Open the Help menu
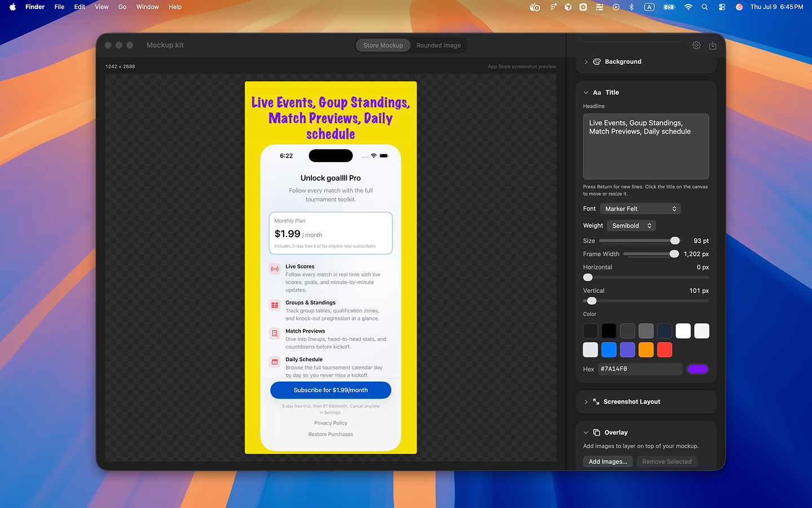The height and width of the screenshot is (508, 812). [175, 7]
